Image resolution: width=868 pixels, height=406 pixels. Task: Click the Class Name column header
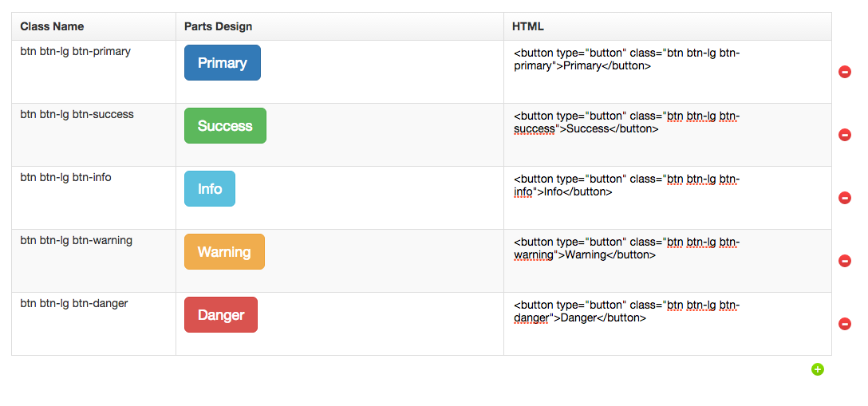click(53, 26)
